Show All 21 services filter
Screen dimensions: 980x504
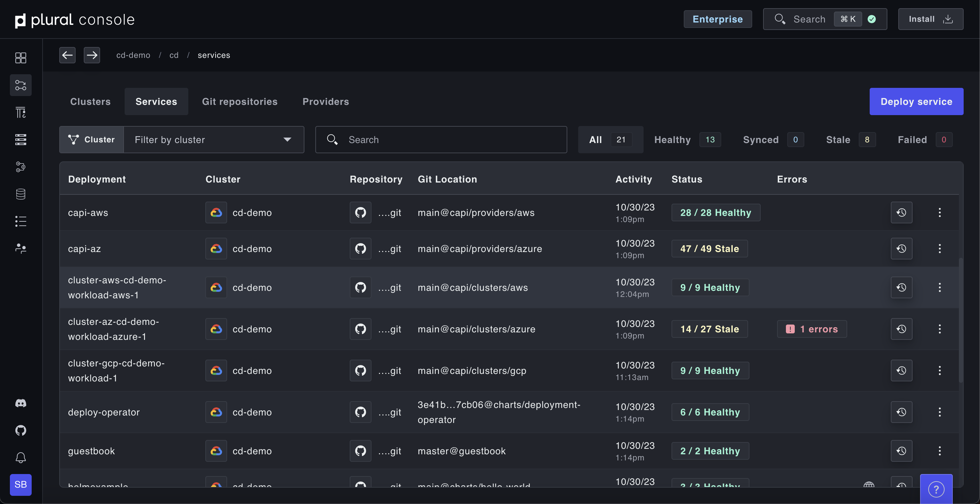tap(611, 140)
